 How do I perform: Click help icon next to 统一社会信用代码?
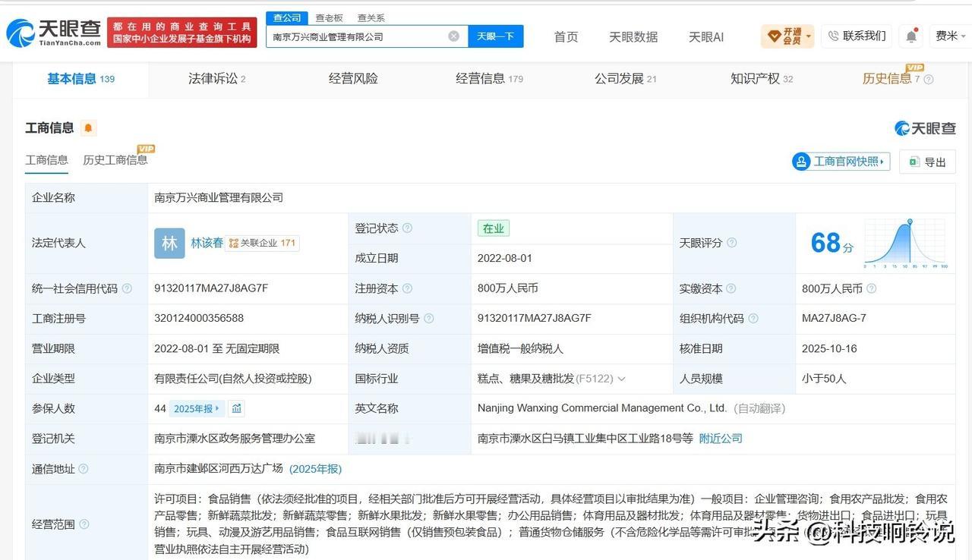(127, 288)
